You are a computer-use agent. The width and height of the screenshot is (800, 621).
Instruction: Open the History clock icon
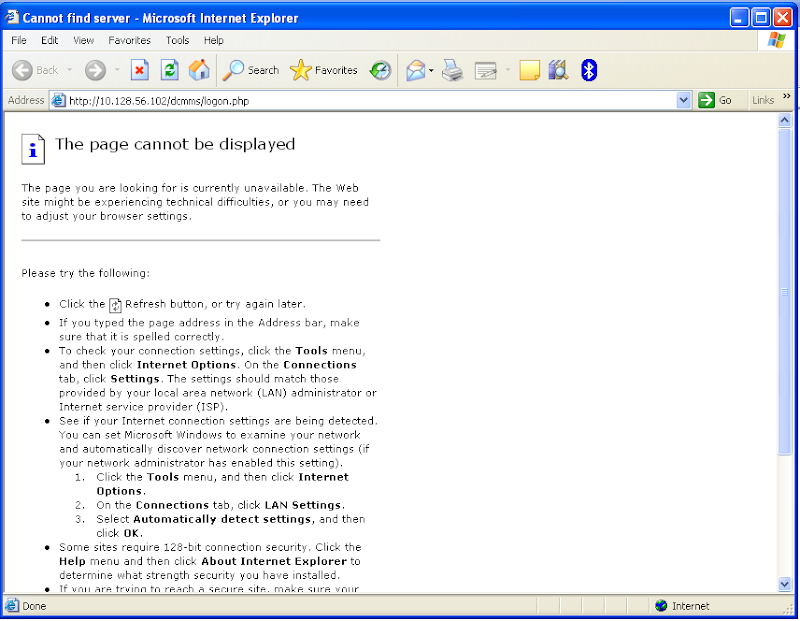tap(381, 70)
